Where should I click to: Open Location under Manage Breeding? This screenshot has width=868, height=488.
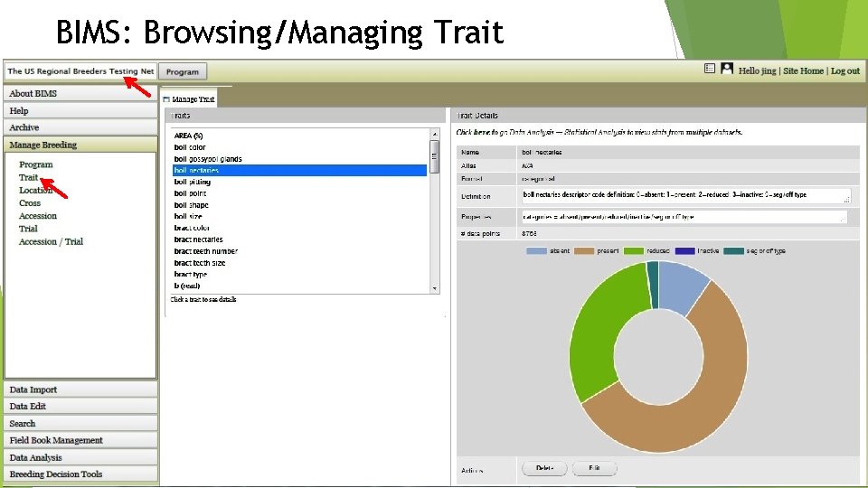pyautogui.click(x=35, y=190)
